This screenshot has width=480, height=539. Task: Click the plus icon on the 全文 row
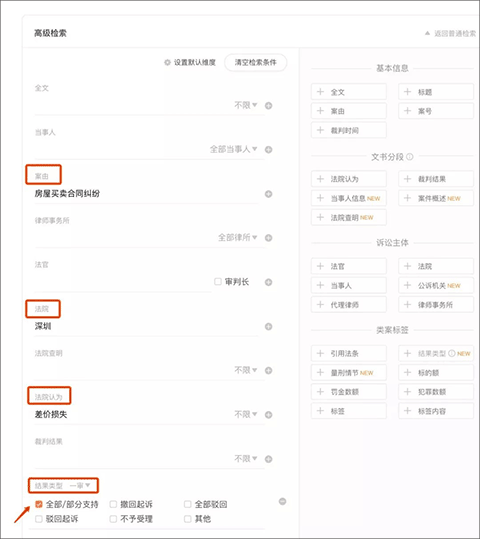[269, 106]
